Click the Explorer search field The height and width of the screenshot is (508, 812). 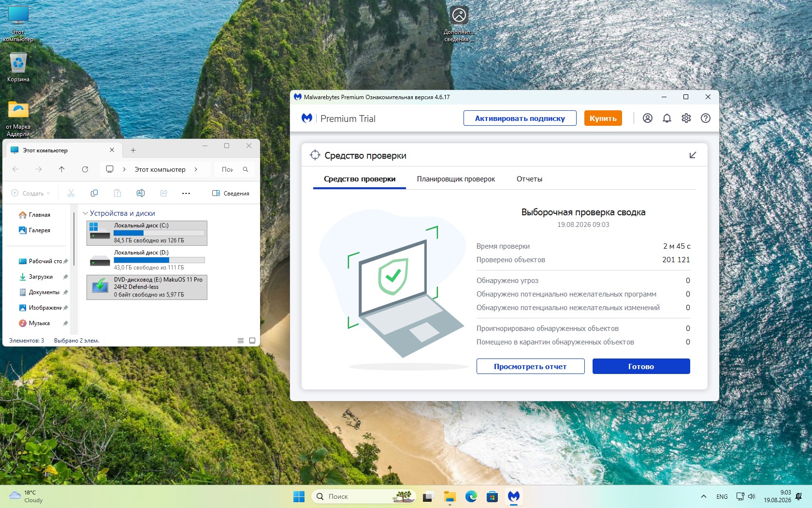coord(234,169)
